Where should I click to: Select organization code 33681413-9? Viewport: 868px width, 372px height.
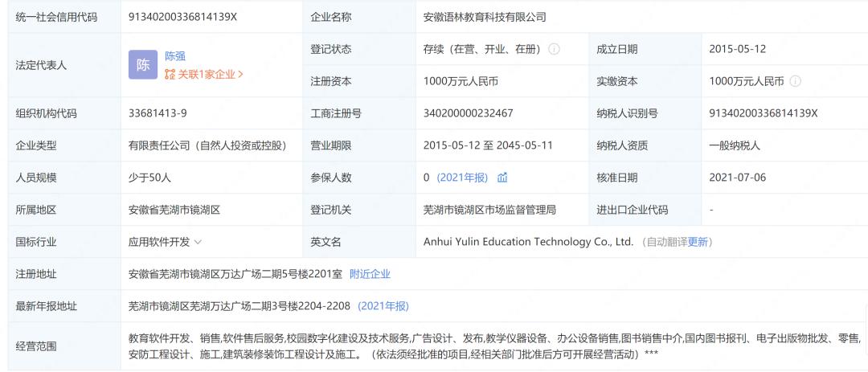[158, 113]
